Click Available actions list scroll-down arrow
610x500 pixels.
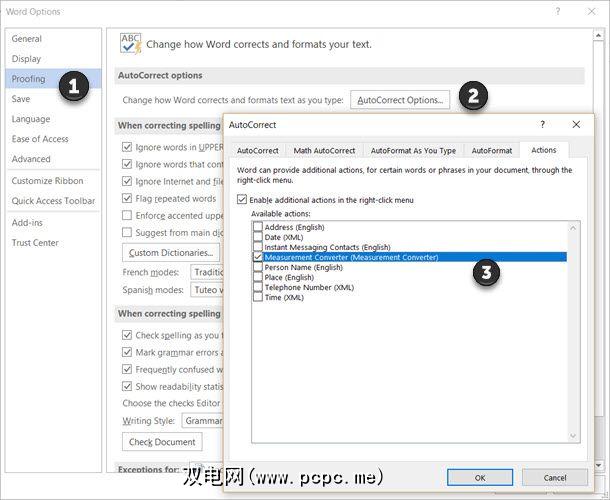(x=573, y=436)
